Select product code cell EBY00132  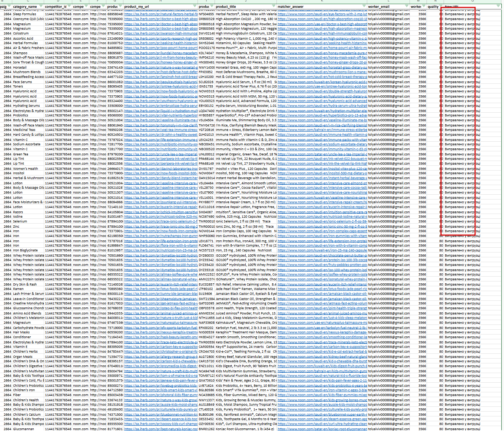(x=206, y=106)
